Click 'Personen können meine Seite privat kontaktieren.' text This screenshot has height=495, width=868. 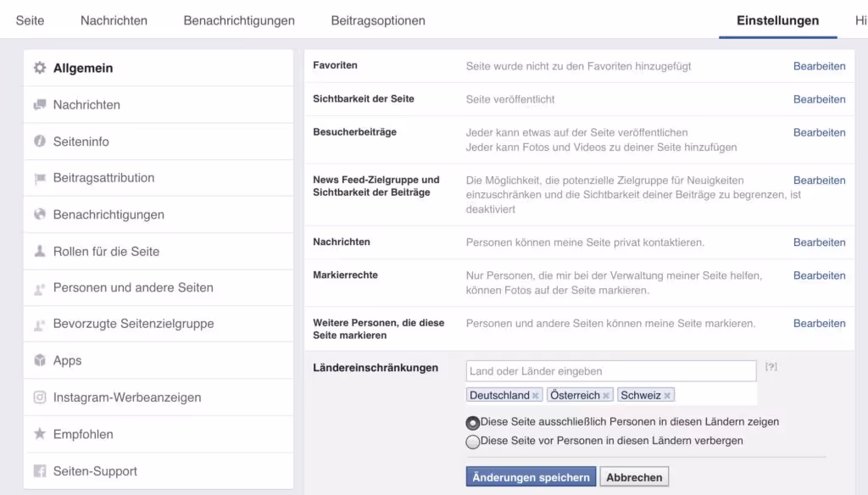[585, 242]
